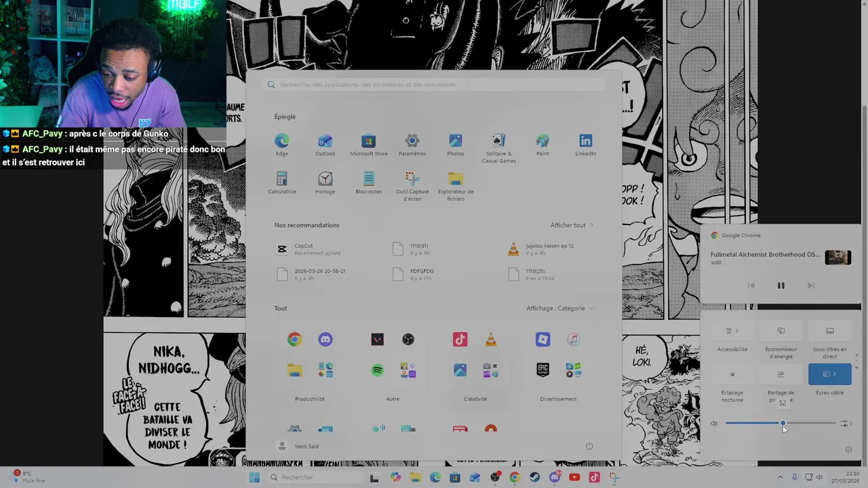Open Affichage : Catégorie dropdown
868x488 pixels.
coord(559,308)
